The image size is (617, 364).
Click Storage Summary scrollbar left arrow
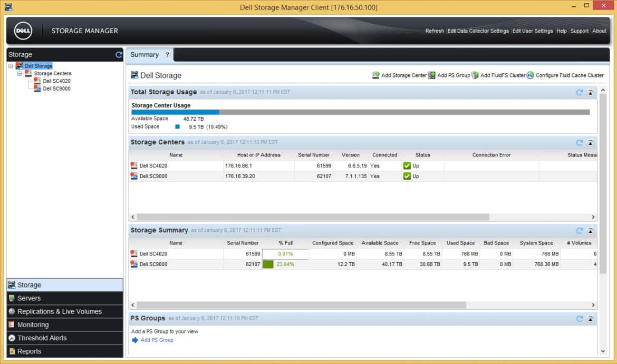pos(133,305)
